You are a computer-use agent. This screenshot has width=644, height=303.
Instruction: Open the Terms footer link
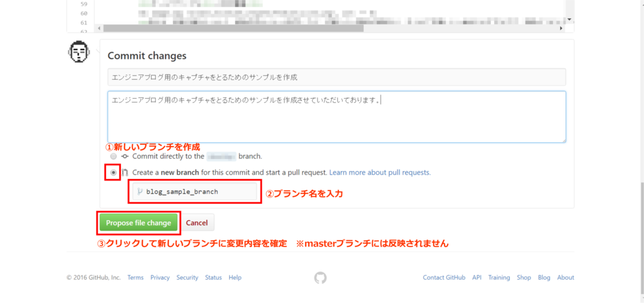136,278
